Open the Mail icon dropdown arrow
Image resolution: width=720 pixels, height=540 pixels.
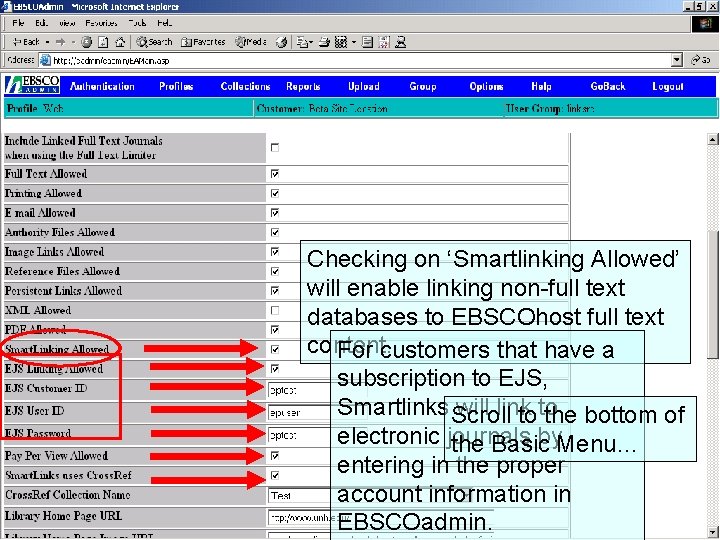[x=311, y=42]
